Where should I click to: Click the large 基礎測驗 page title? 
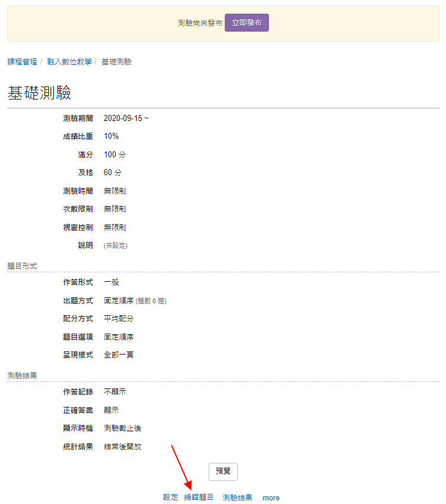point(39,93)
